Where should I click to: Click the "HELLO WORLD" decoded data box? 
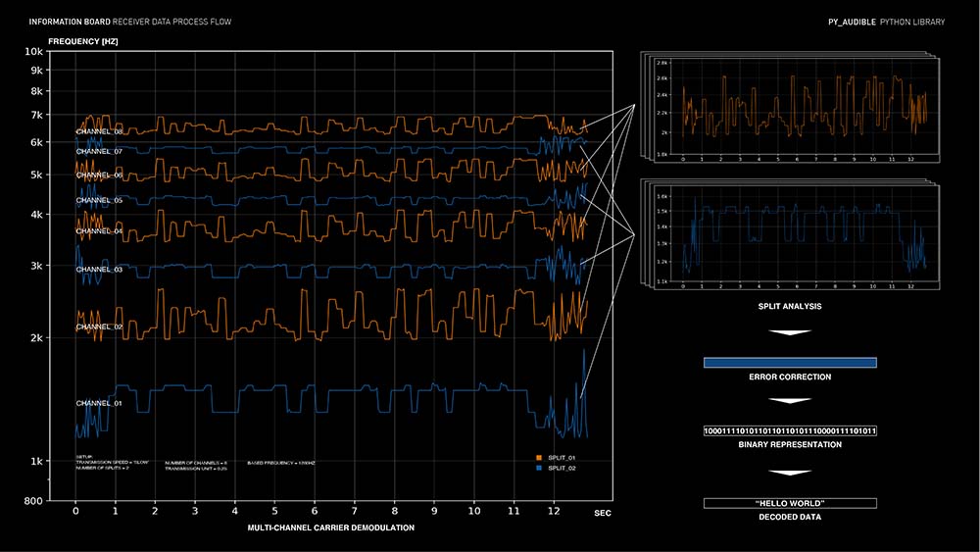(x=789, y=504)
